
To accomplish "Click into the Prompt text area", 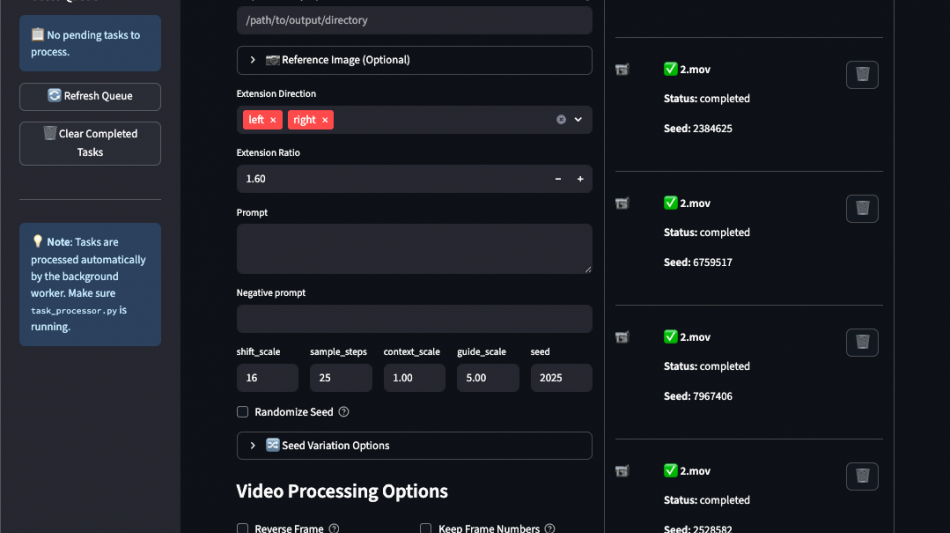I will (x=414, y=248).
